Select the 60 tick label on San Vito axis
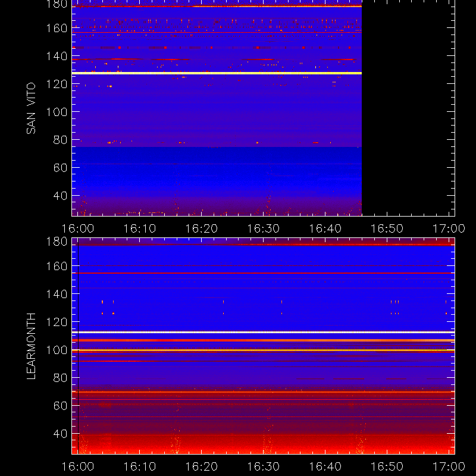This screenshot has height=476, width=476. 61,168
